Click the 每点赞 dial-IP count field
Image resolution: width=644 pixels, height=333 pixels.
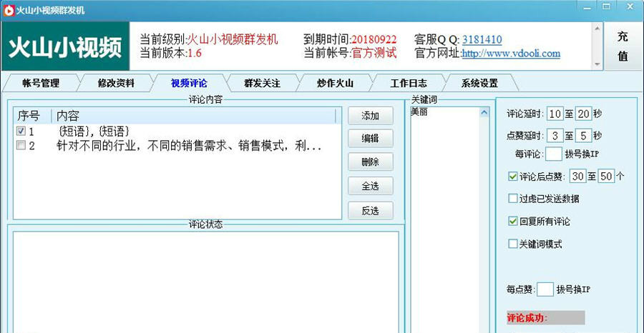coord(545,289)
